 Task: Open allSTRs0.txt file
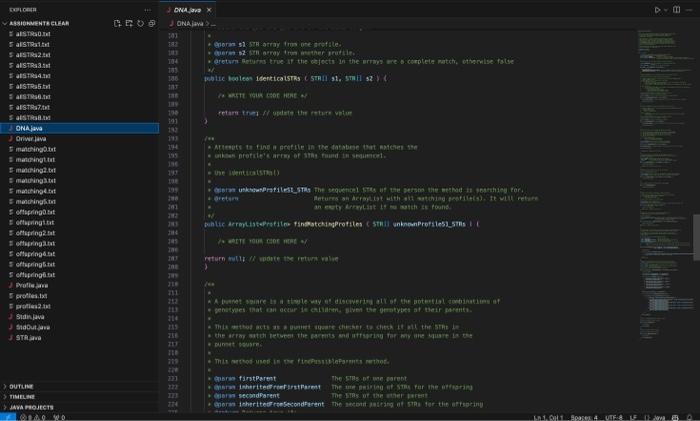79,34
